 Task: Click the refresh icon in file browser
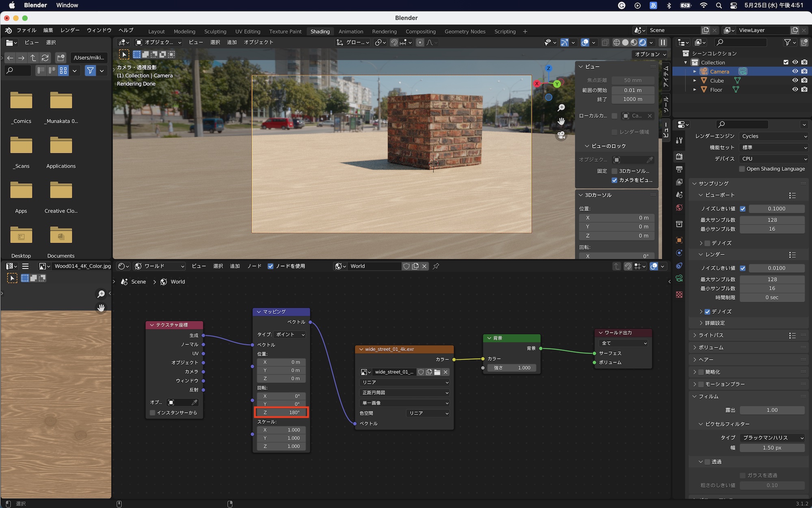click(x=45, y=58)
